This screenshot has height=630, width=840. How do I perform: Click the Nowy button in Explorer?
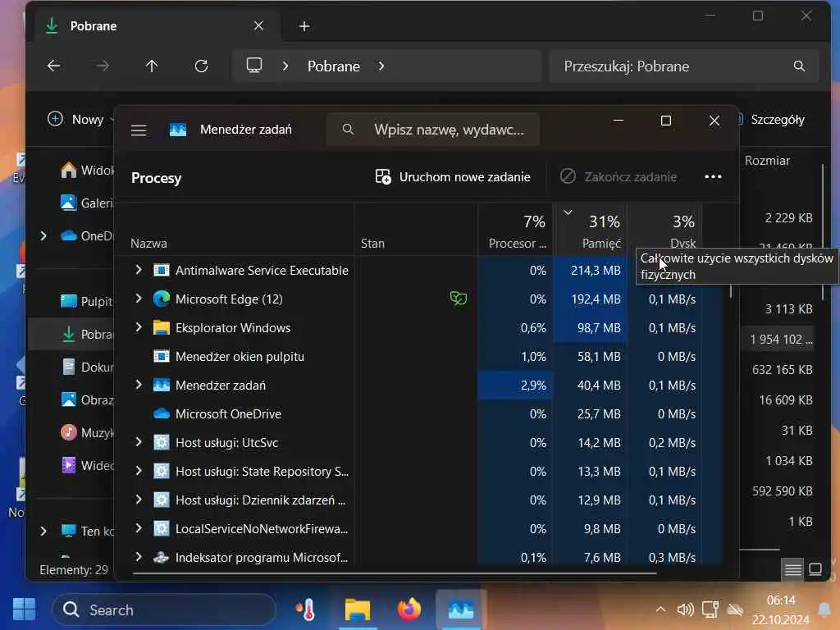[x=80, y=120]
